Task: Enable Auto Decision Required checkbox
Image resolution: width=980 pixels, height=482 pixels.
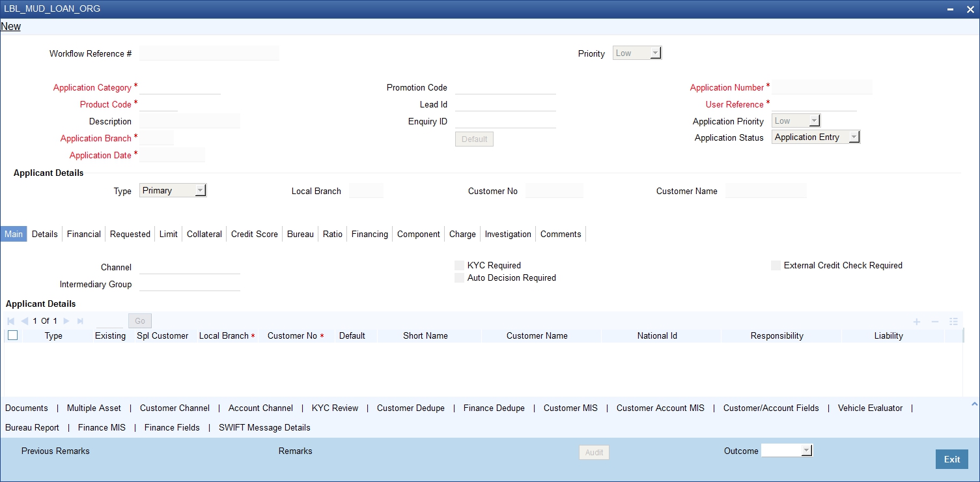Action: coord(460,277)
